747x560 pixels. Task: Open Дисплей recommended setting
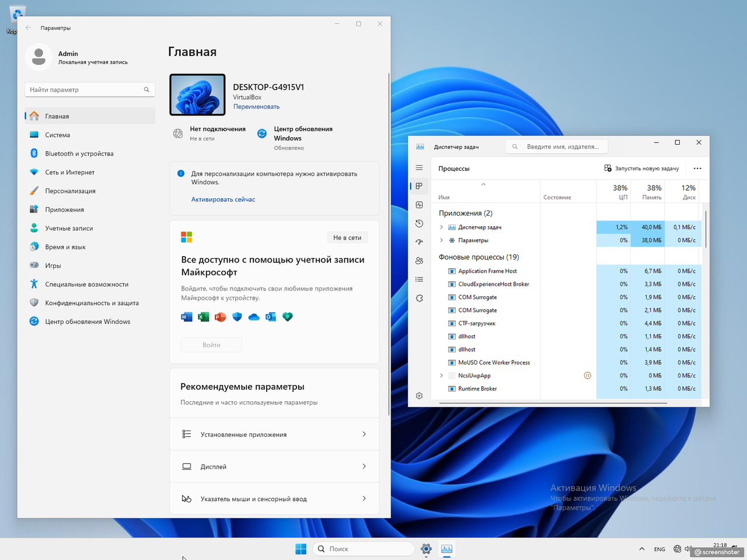pos(274,466)
